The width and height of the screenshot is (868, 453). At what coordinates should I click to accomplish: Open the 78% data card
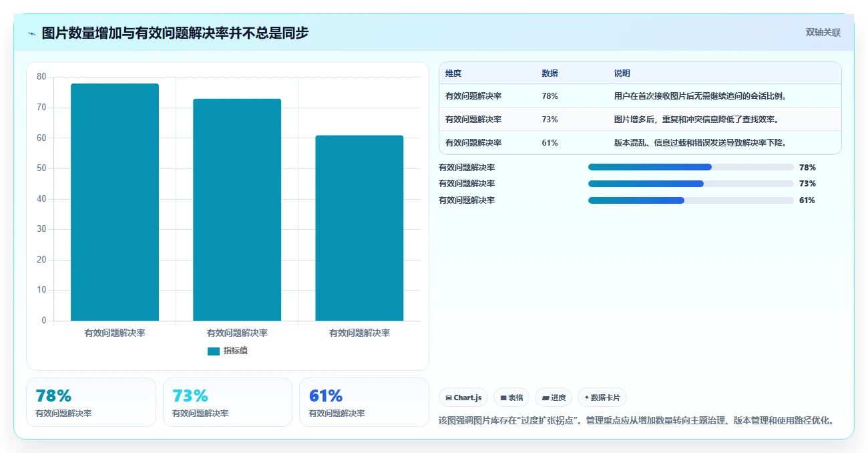[91, 402]
